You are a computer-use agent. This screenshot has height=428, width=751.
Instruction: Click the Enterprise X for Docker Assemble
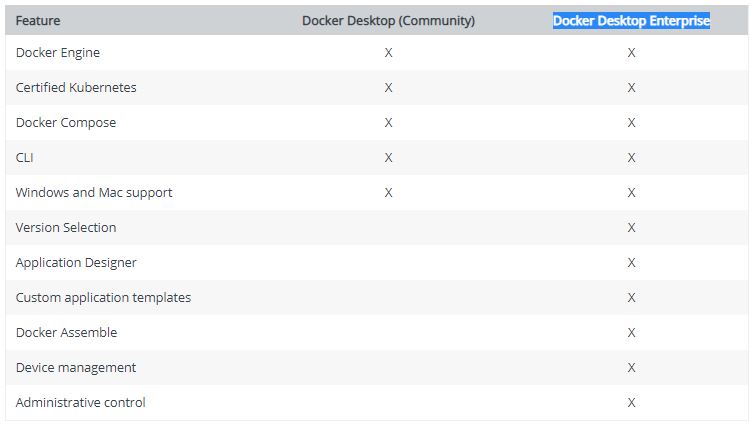pyautogui.click(x=631, y=332)
